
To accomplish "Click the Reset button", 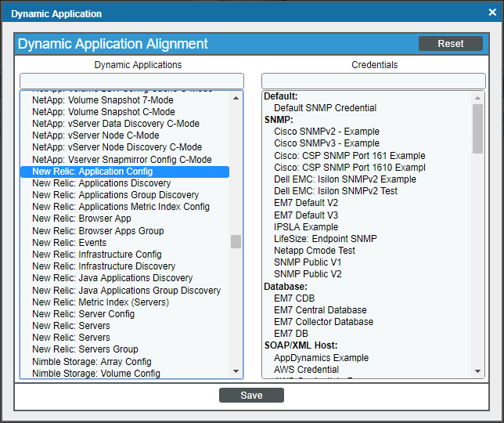I will [x=450, y=43].
